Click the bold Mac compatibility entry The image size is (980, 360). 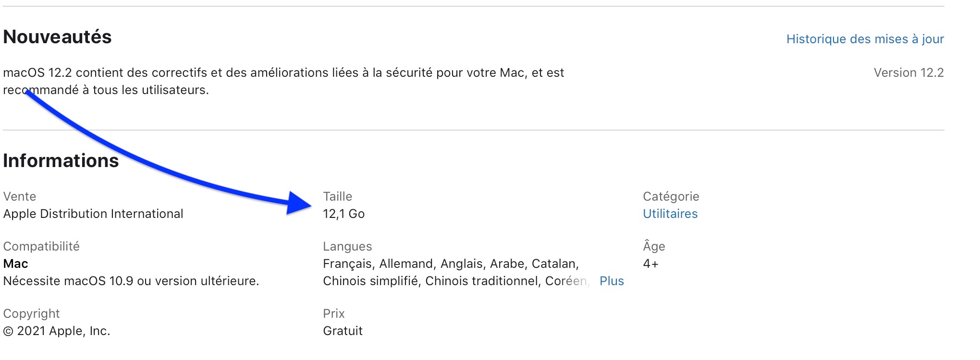(15, 264)
